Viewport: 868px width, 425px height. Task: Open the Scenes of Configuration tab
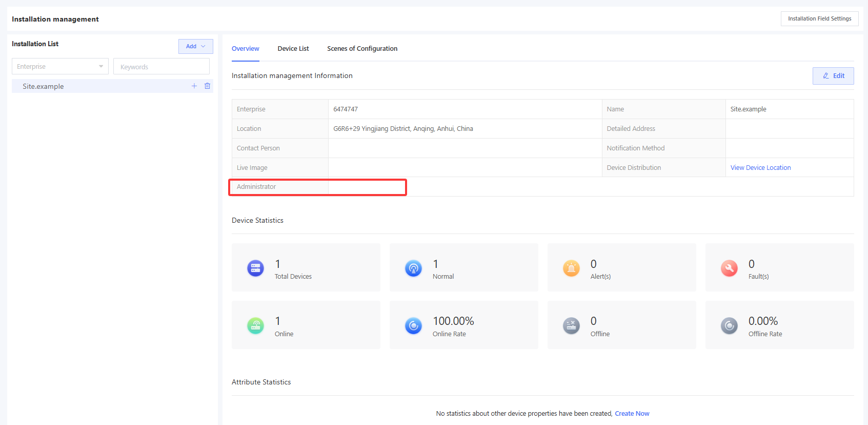(362, 49)
